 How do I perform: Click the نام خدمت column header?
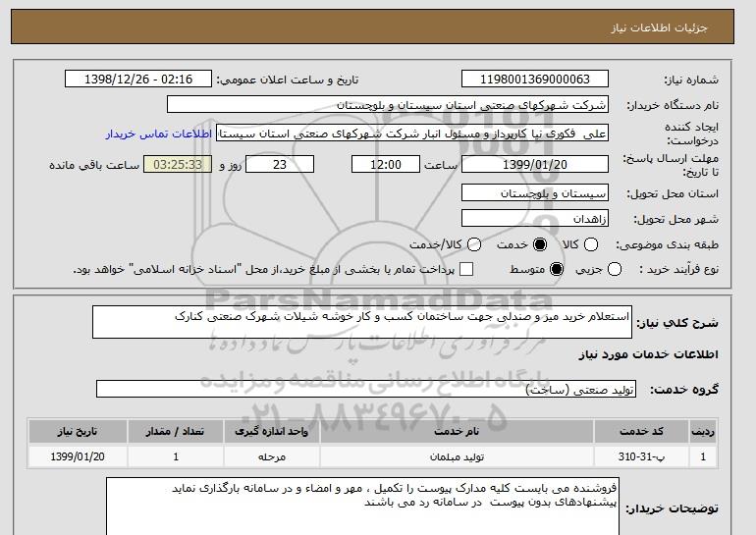457,431
